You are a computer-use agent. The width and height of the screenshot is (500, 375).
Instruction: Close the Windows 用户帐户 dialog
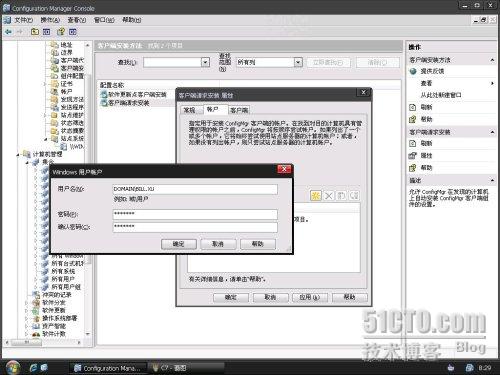(284, 169)
